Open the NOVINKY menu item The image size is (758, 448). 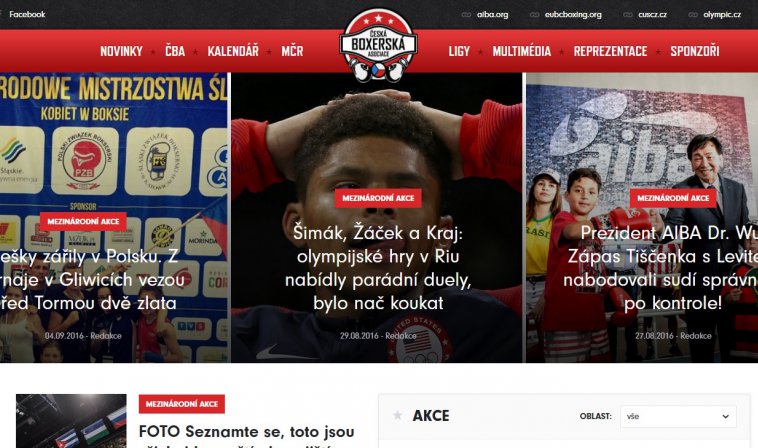[x=121, y=51]
